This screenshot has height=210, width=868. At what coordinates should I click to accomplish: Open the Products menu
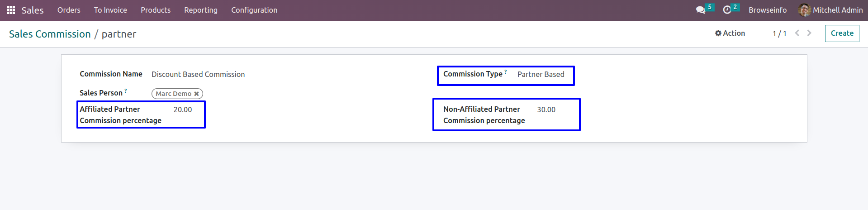(156, 10)
